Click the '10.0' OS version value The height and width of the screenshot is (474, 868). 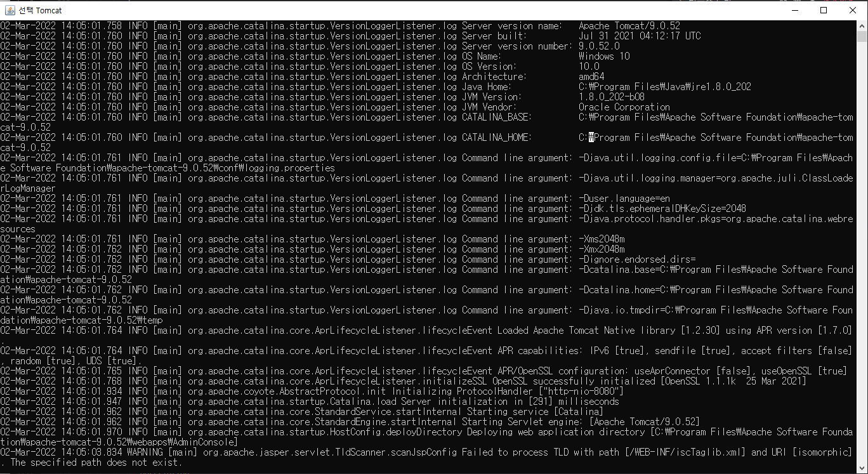pyautogui.click(x=589, y=67)
